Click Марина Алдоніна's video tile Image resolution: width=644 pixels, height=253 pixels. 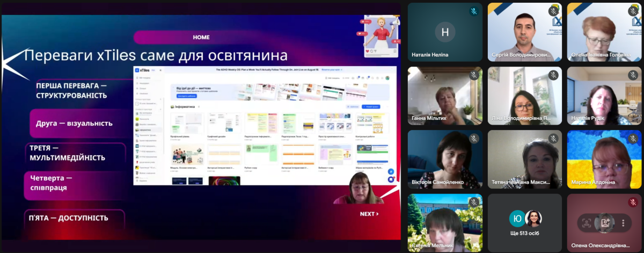tap(605, 158)
